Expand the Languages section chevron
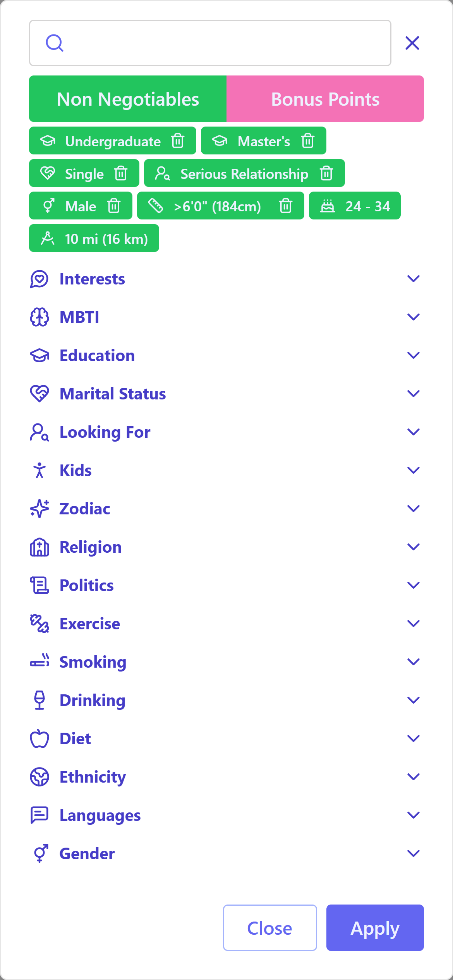Screen dimensions: 453x980 coord(414,816)
